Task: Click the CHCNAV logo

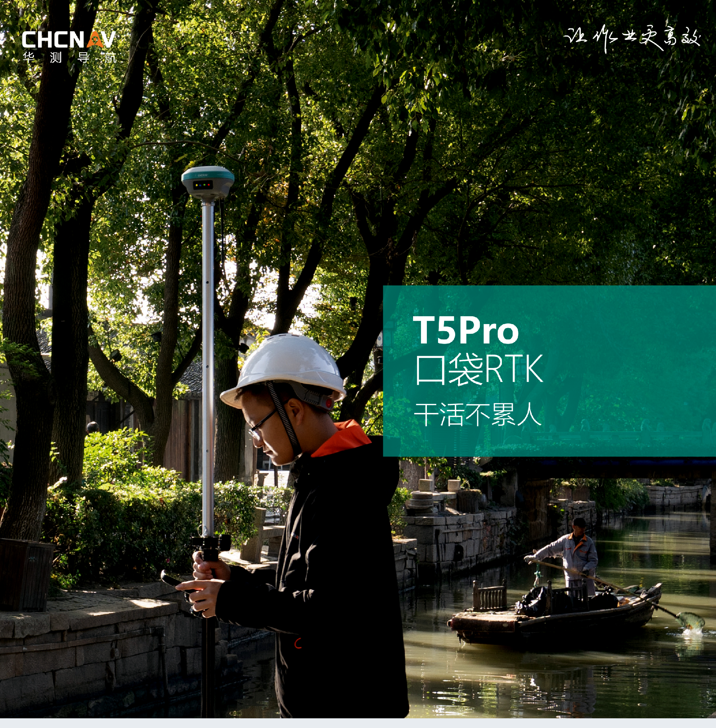Action: point(68,40)
